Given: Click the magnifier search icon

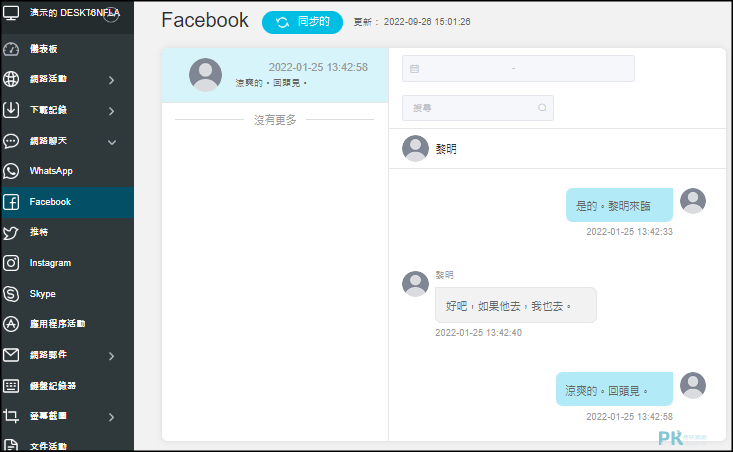Looking at the screenshot, I should 542,108.
